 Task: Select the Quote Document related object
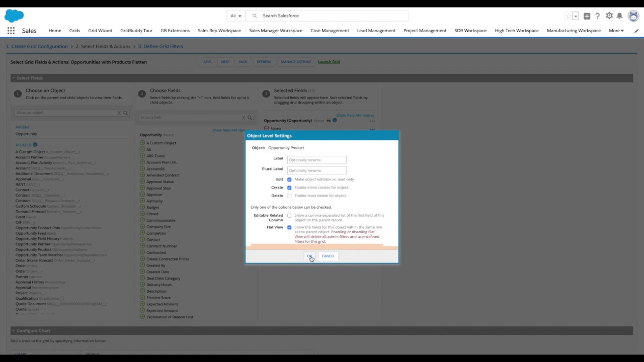(31, 304)
